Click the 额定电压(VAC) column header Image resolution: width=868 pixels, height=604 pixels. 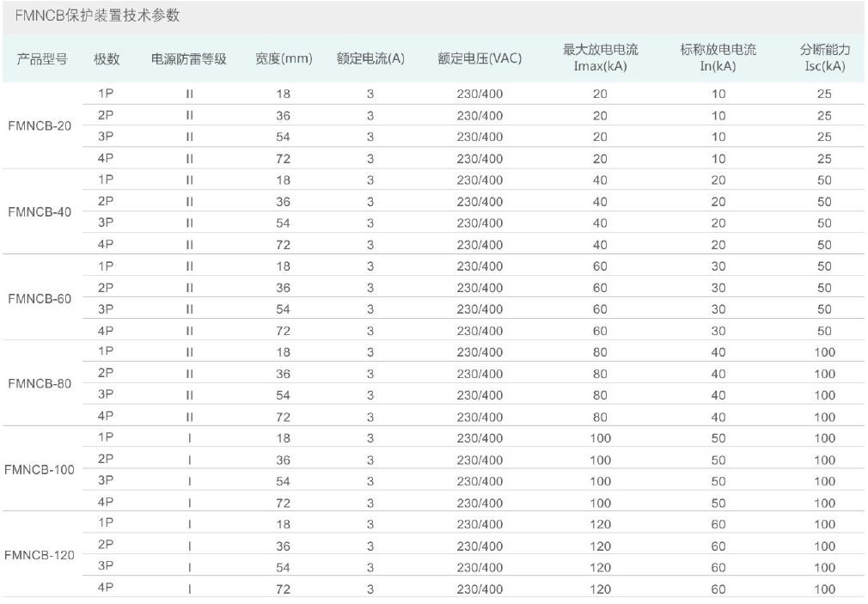[x=480, y=58]
